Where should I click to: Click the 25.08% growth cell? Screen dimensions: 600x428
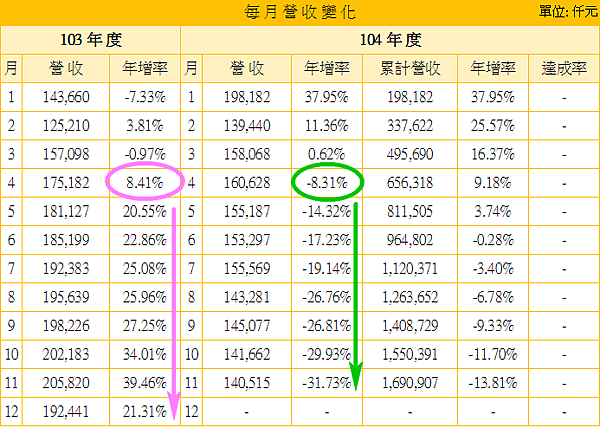pyautogui.click(x=145, y=269)
